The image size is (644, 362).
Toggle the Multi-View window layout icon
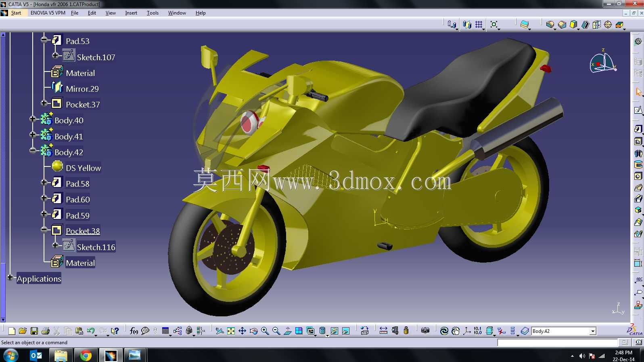[x=299, y=331]
